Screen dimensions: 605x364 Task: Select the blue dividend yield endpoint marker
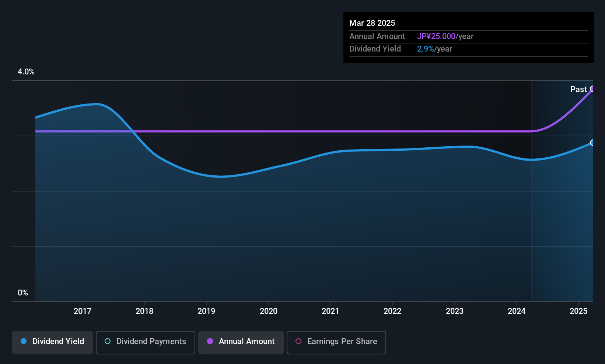pos(592,143)
